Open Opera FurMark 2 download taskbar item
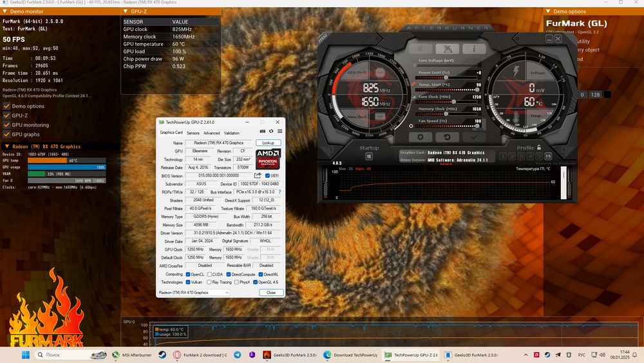 pyautogui.click(x=200, y=355)
